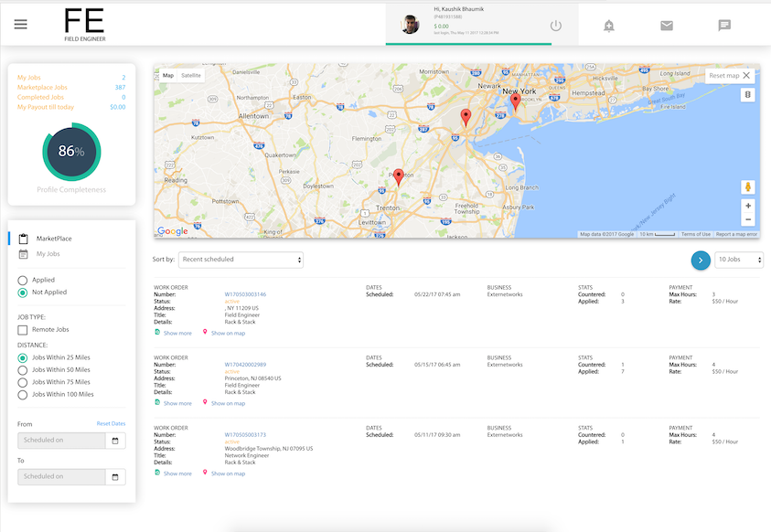Open the chat messages icon
The width and height of the screenshot is (771, 532).
pyautogui.click(x=724, y=26)
